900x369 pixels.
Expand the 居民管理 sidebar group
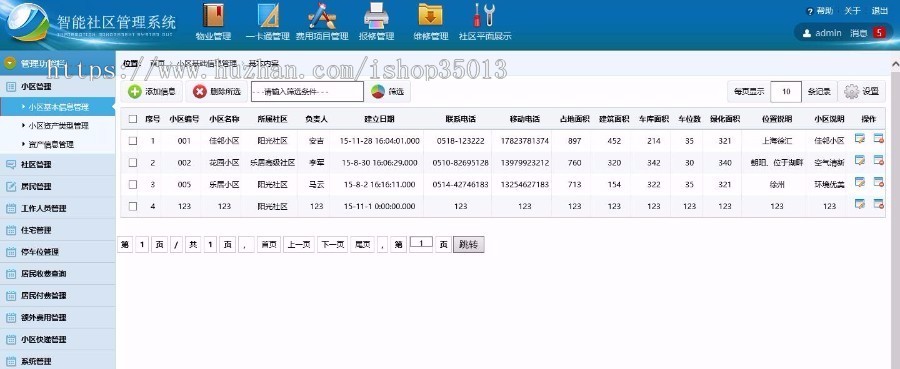click(x=57, y=187)
